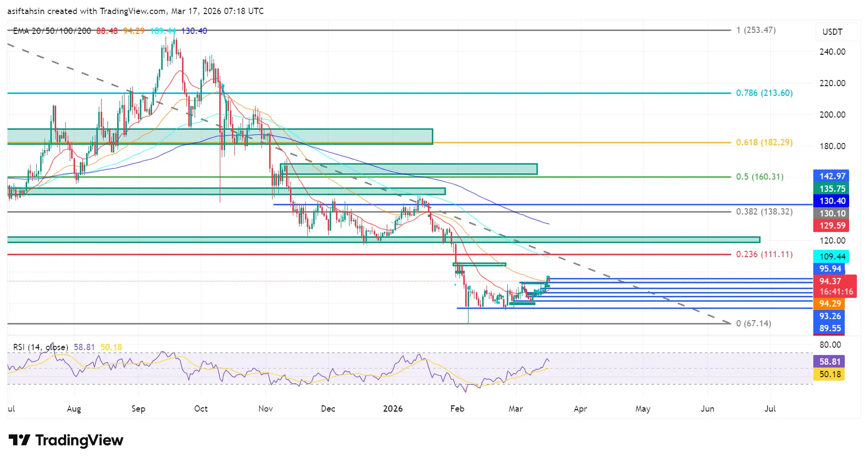Click the 109.44 cyan price-axis tag

pyautogui.click(x=831, y=257)
